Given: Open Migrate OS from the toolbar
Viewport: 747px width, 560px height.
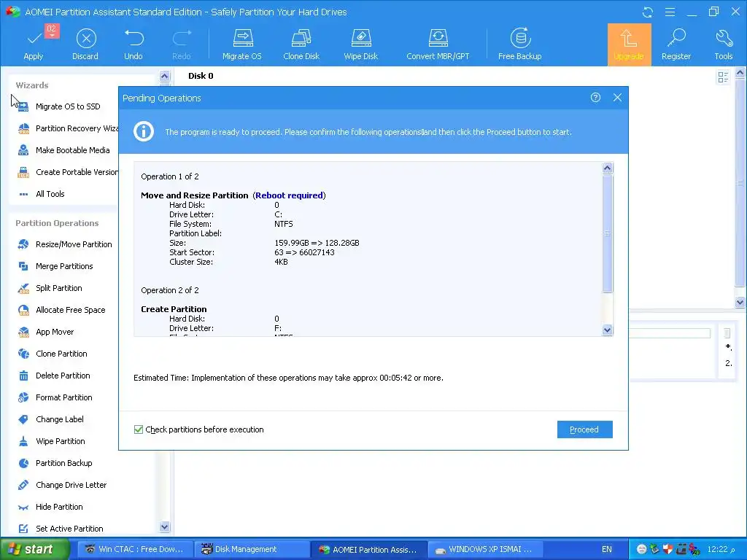Looking at the screenshot, I should [x=242, y=44].
